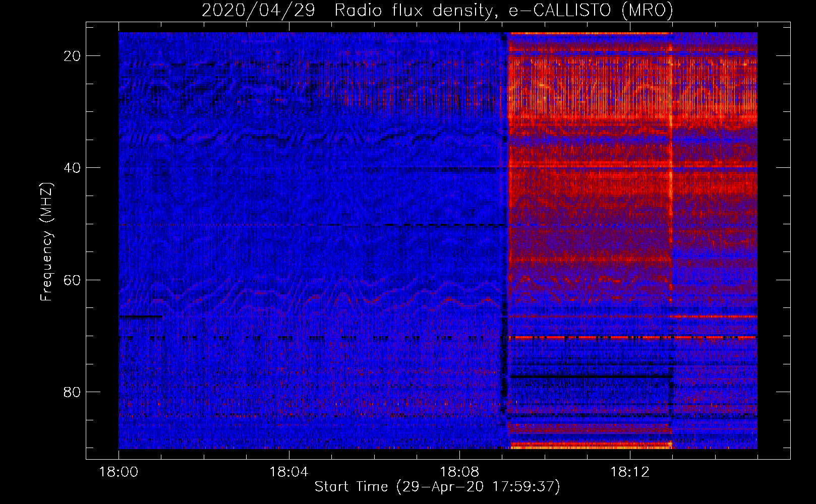Image resolution: width=816 pixels, height=504 pixels.
Task: Click the 60 frequency tick label
Action: (x=73, y=280)
